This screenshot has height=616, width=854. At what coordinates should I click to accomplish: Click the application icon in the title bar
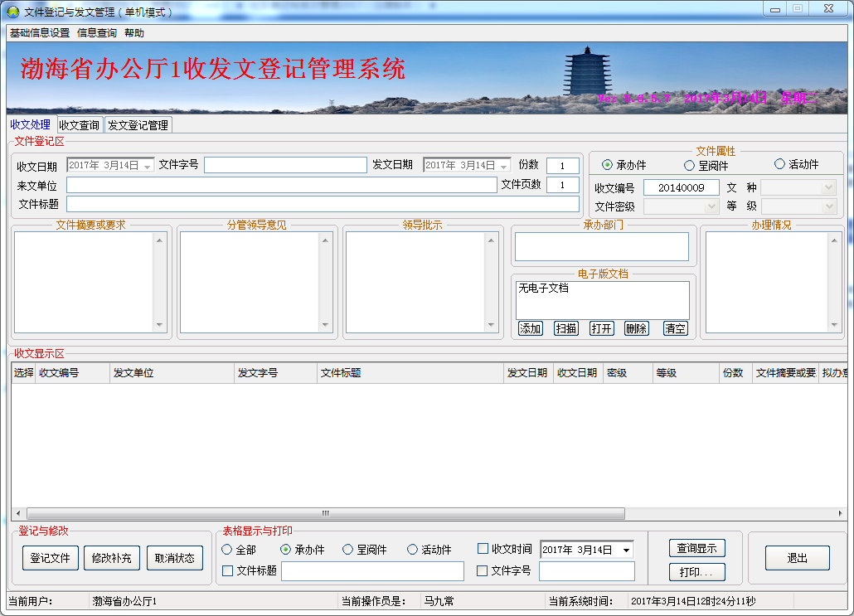(x=12, y=12)
